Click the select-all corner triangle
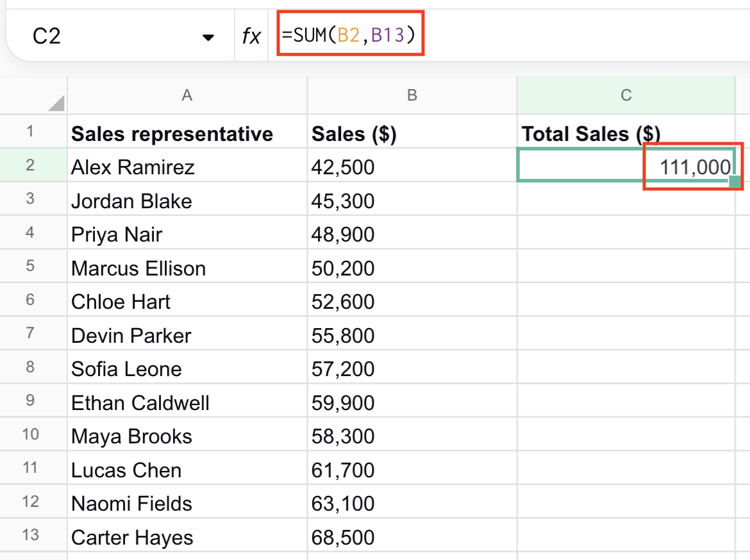This screenshot has width=750, height=560. pyautogui.click(x=56, y=103)
